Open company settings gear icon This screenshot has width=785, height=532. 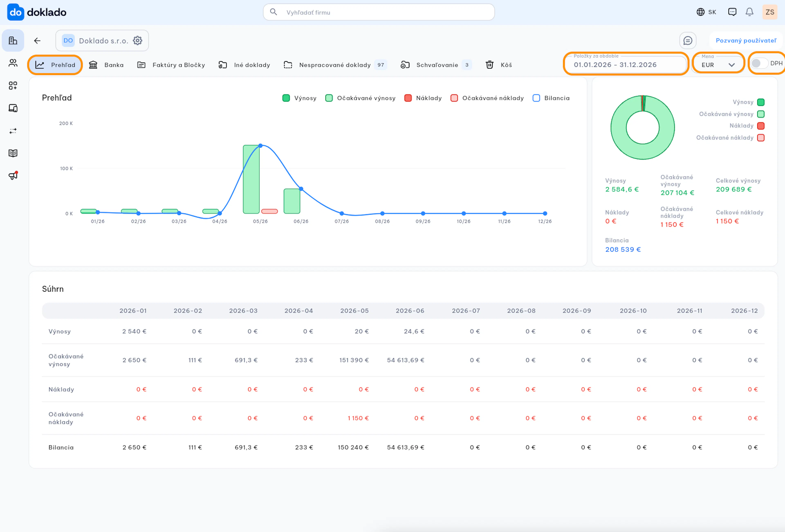tap(137, 40)
